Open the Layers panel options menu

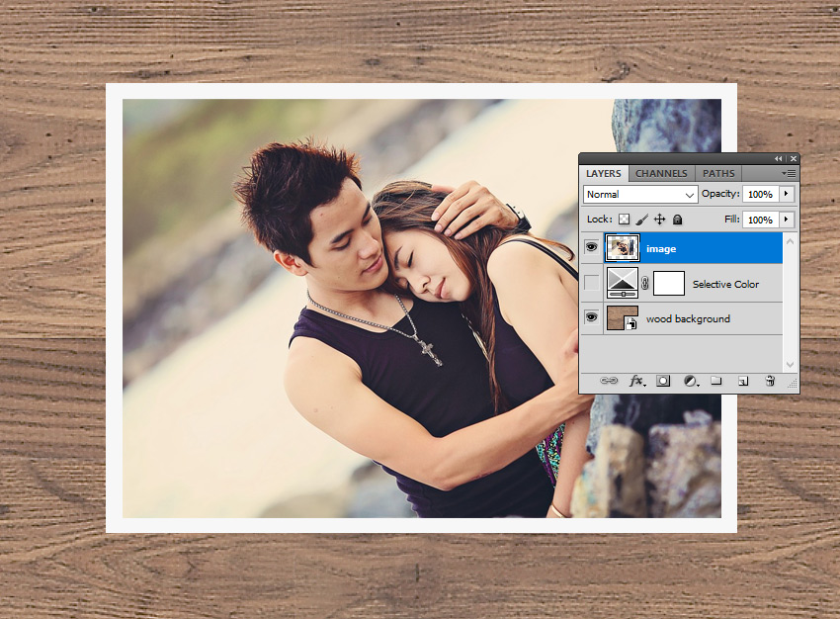click(x=790, y=173)
